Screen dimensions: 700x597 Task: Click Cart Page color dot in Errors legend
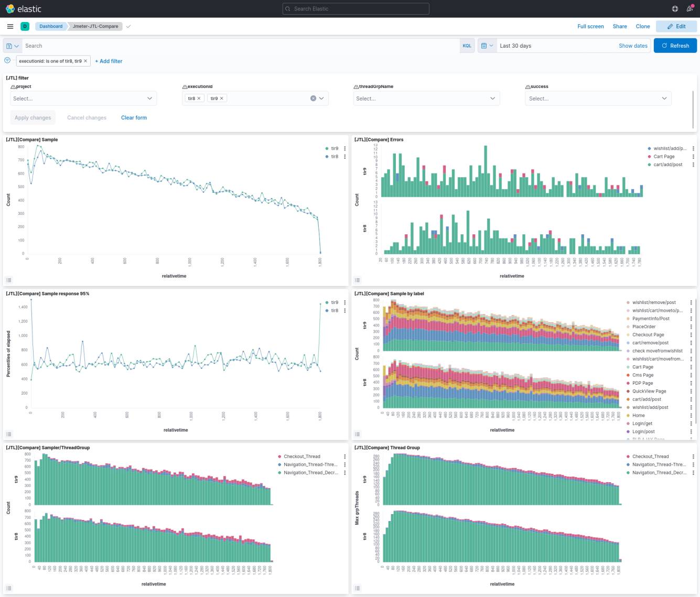coord(650,157)
